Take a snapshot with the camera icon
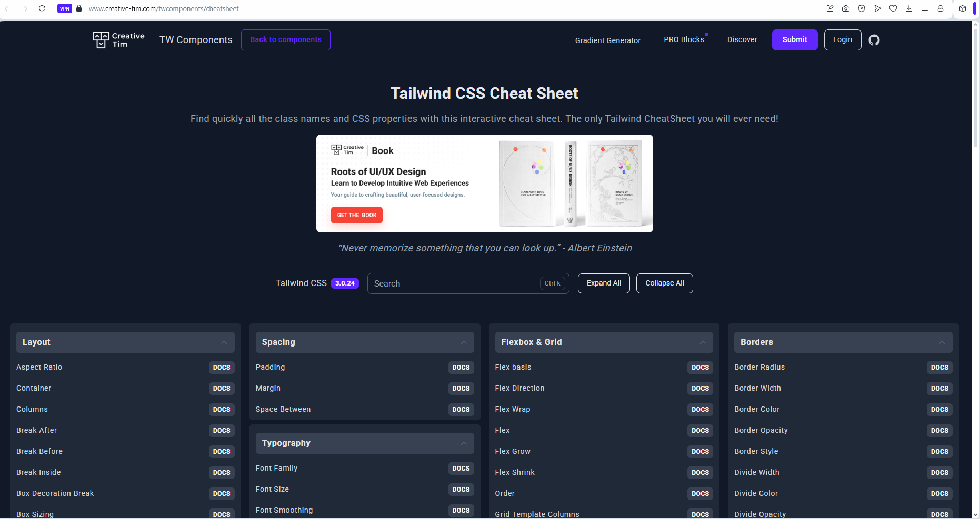The height and width of the screenshot is (519, 980). pos(846,8)
